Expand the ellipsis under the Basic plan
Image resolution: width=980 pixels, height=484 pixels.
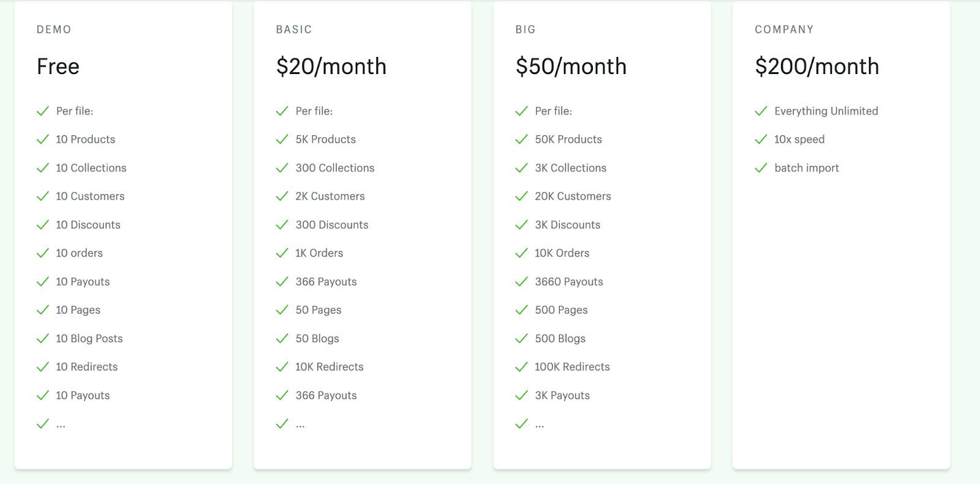tap(300, 425)
